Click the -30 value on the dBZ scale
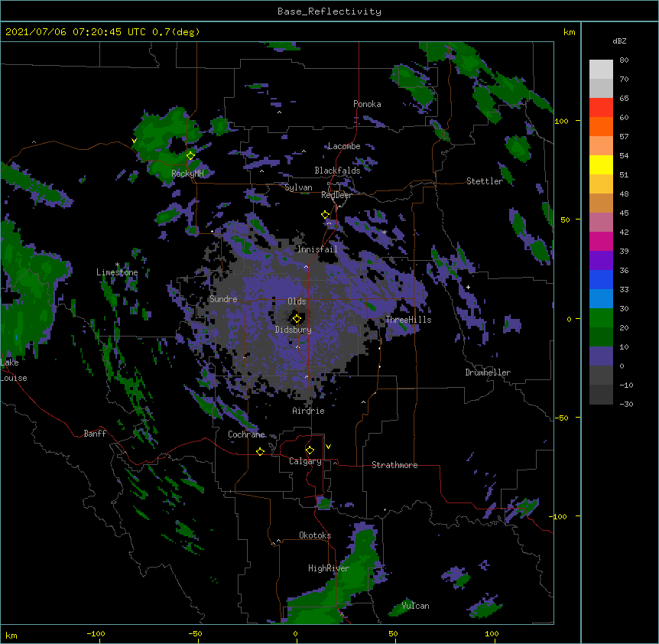Screen dimensions: 659x644 coord(626,404)
